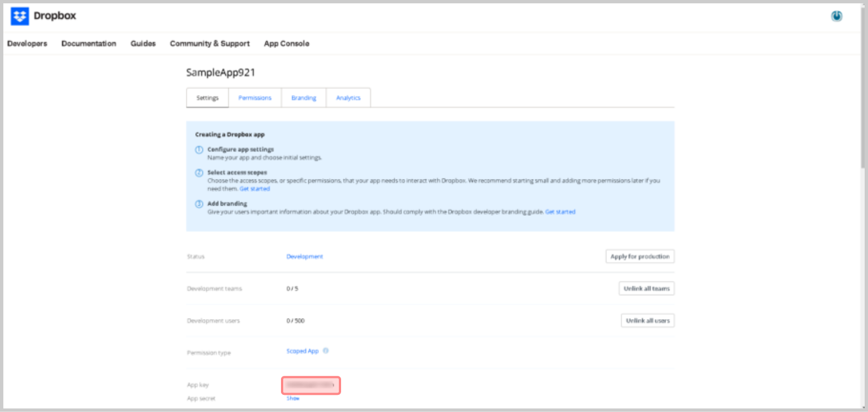Viewport: 868px width, 412px height.
Task: Click the Select access scopes step heading
Action: tap(237, 173)
